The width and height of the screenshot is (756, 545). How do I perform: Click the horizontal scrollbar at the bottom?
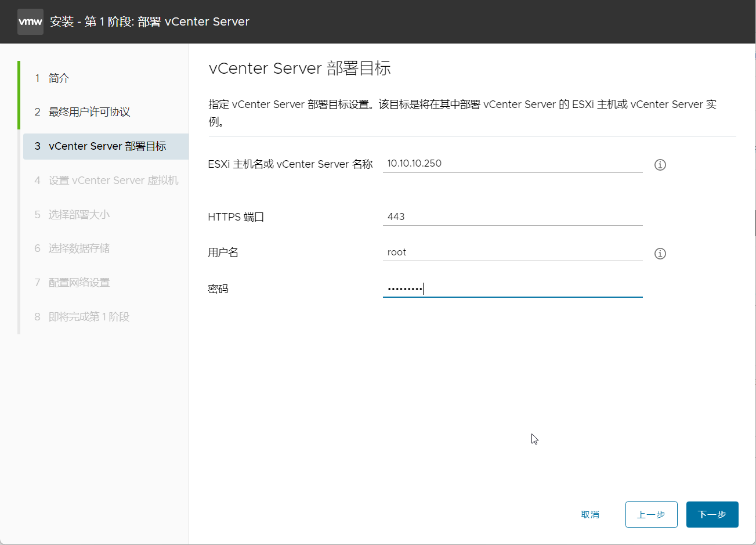point(377,542)
